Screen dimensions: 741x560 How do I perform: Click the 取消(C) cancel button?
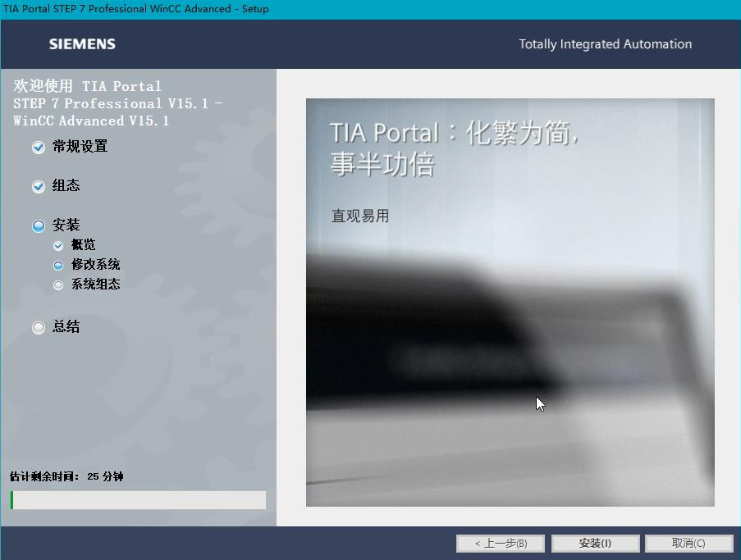pyautogui.click(x=689, y=544)
